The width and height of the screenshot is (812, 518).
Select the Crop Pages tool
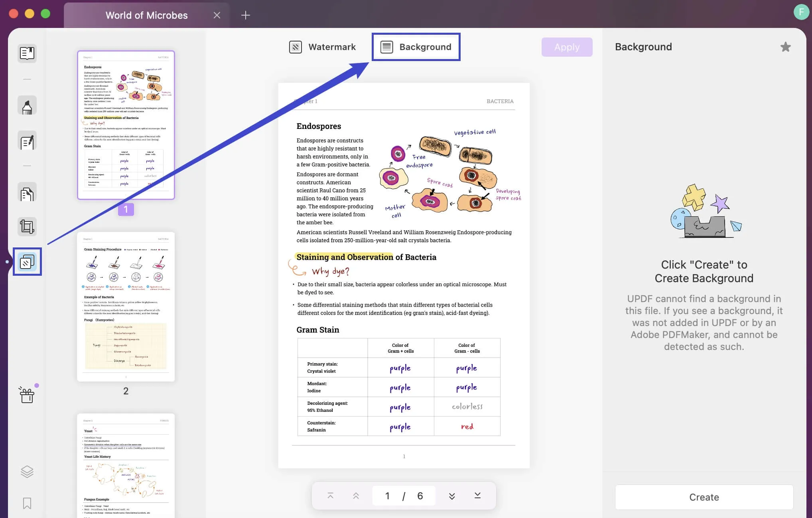(x=27, y=227)
